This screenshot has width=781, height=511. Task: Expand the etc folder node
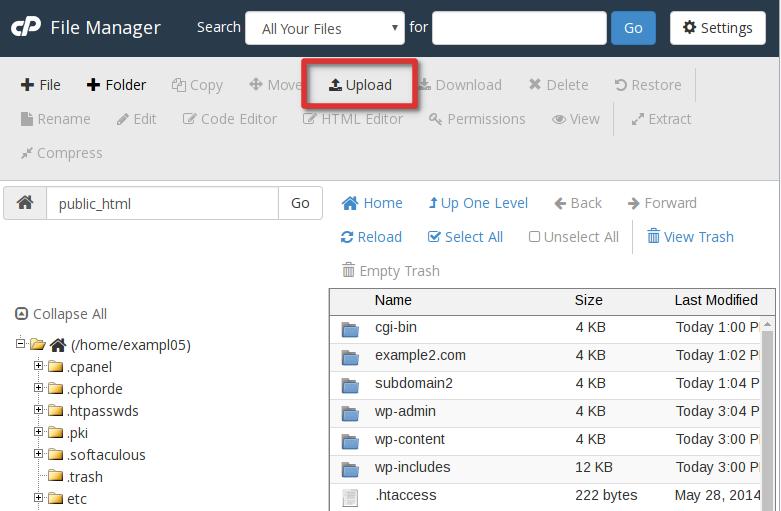pos(39,498)
